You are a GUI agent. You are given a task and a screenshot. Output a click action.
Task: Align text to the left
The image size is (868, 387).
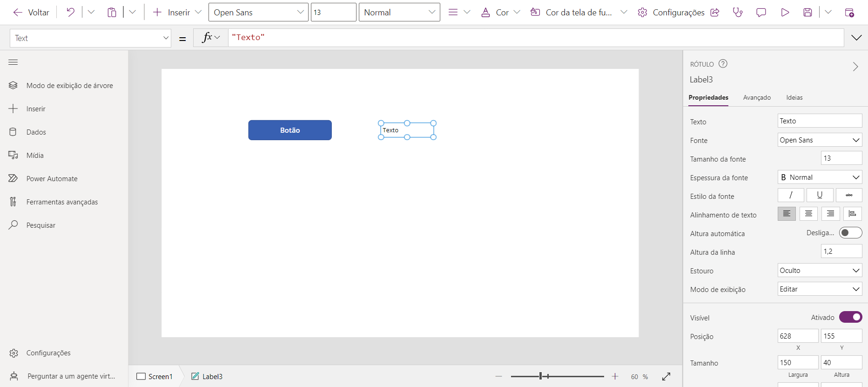point(787,214)
